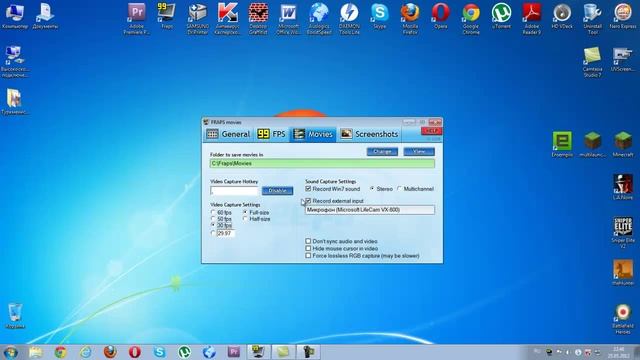
Task: Toggle Record Win7 sound checkbox
Action: tap(308, 189)
